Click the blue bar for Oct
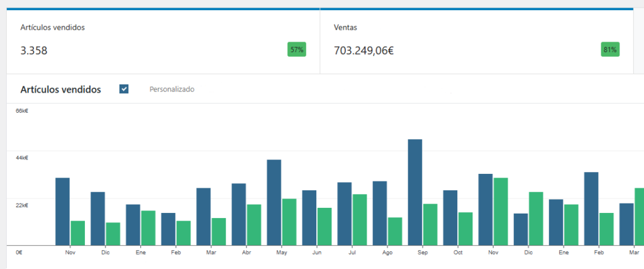Image resolution: width=644 pixels, height=269 pixels. pyautogui.click(x=450, y=217)
